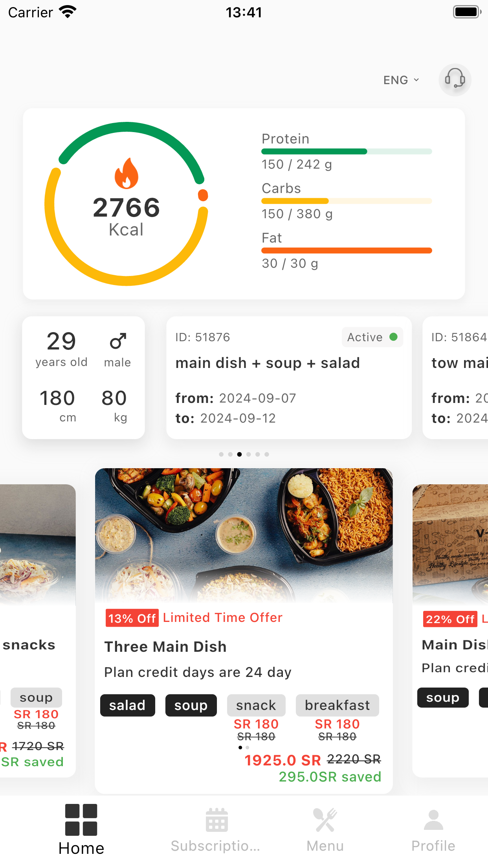Tap the Limited Time Offer label
Viewport: 488px width, 868px height.
(x=223, y=618)
